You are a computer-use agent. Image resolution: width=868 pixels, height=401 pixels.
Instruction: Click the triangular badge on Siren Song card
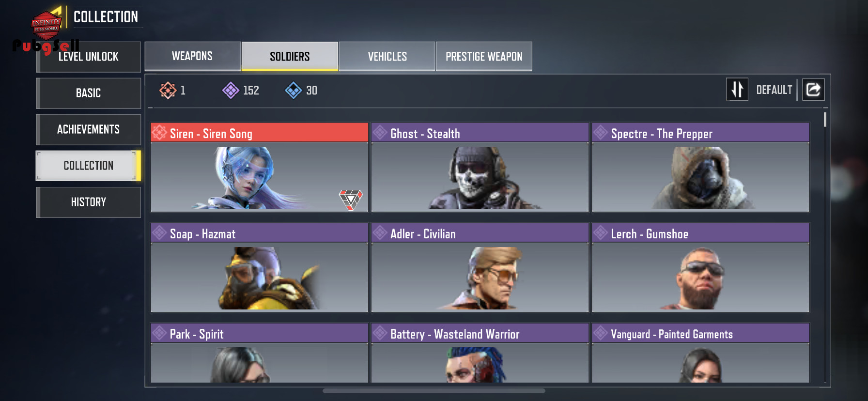point(351,200)
